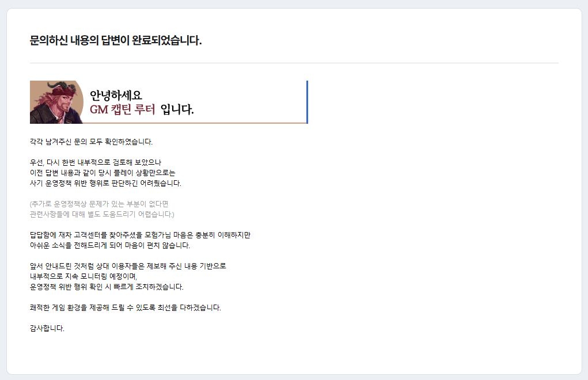This screenshot has width=588, height=380.
Task: Click the line "내부적으로 지속 모니터링 예정이며,"
Action: [84, 276]
